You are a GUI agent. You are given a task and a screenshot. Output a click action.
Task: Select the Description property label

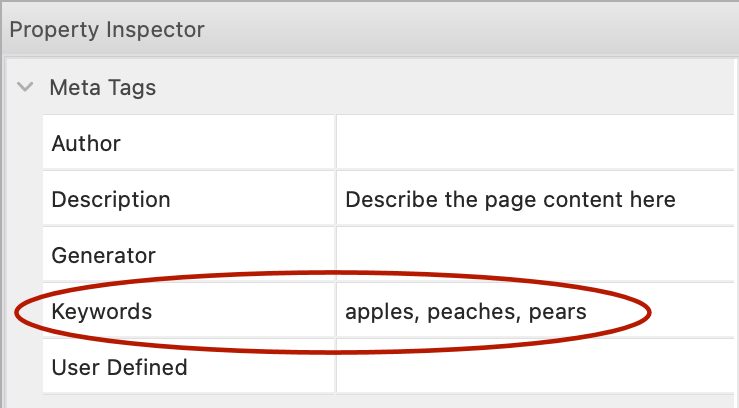(x=111, y=200)
